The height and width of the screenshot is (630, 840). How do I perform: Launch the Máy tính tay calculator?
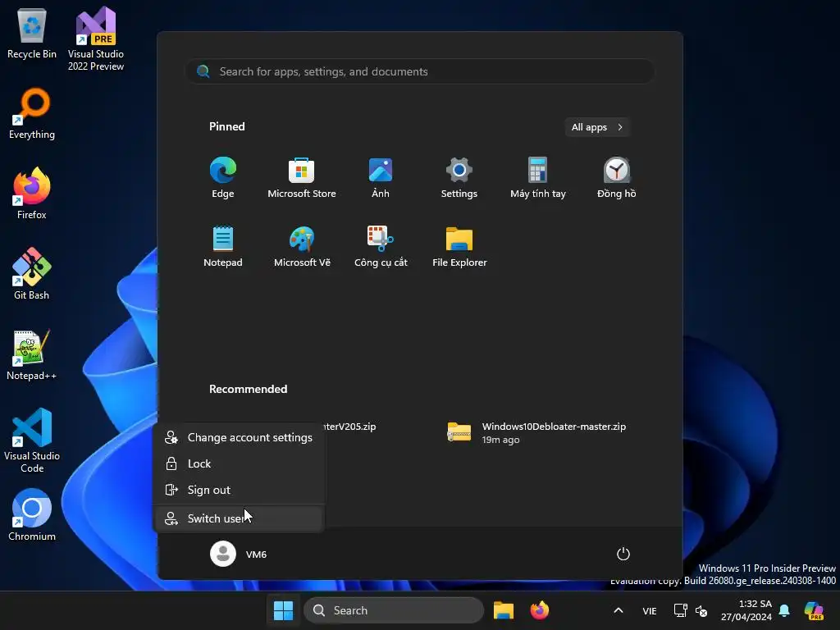pos(538,177)
